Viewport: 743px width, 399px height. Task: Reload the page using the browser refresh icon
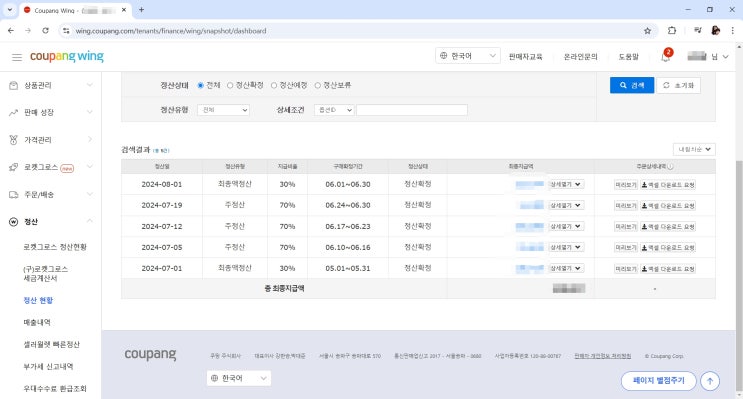click(45, 30)
